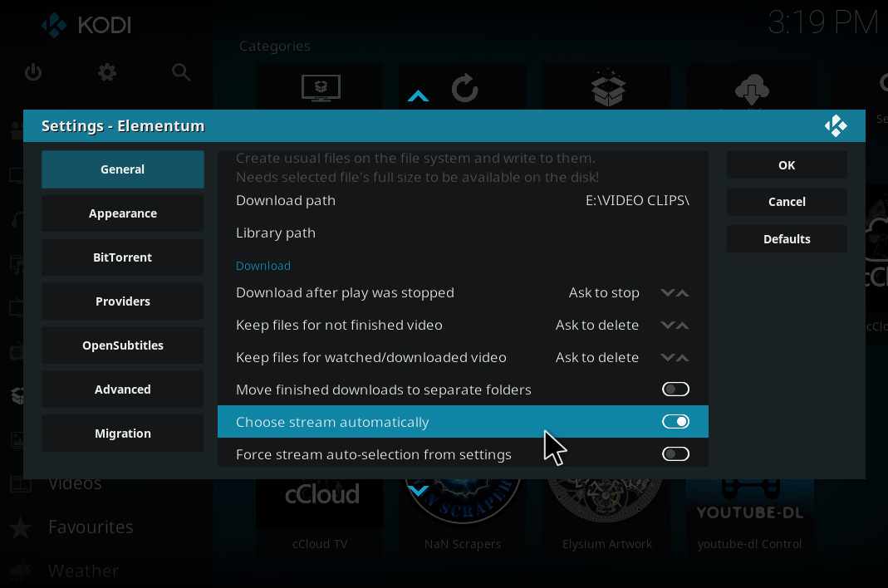The image size is (888, 588).
Task: Click the refresh arrow category icon
Action: click(x=464, y=88)
